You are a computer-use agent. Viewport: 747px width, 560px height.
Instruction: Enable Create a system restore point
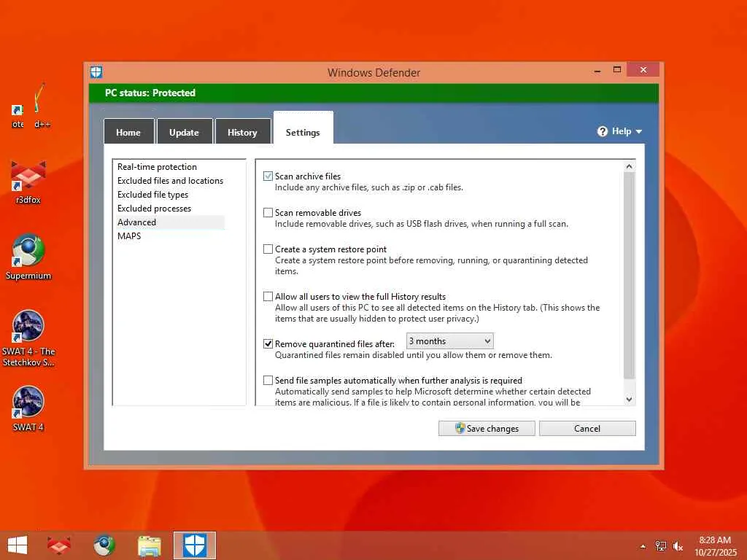pyautogui.click(x=268, y=249)
